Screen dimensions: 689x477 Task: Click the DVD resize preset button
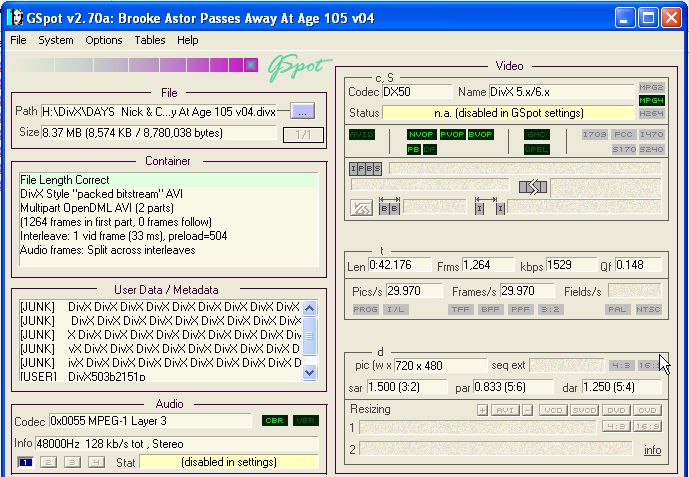pyautogui.click(x=616, y=410)
